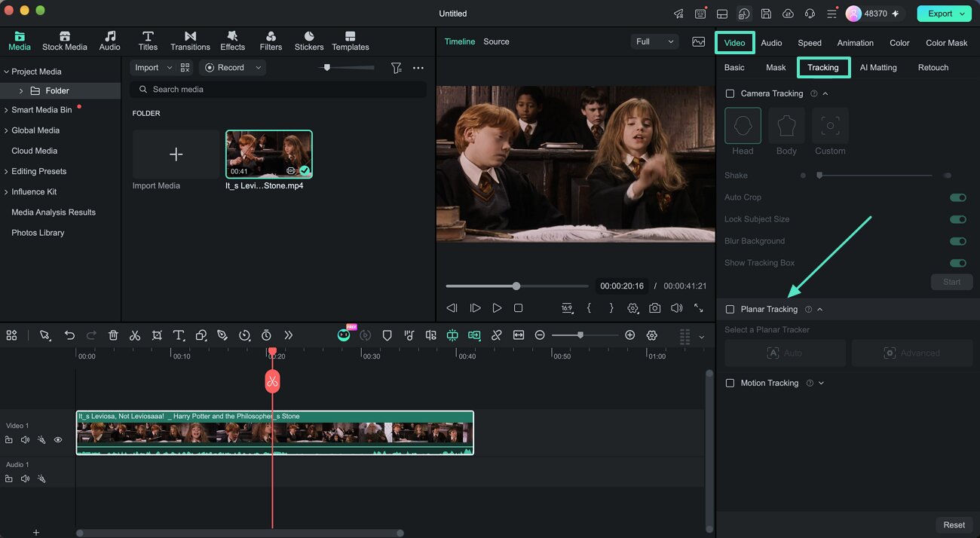980x538 pixels.
Task: Open the Mask sub-tab
Action: [776, 68]
